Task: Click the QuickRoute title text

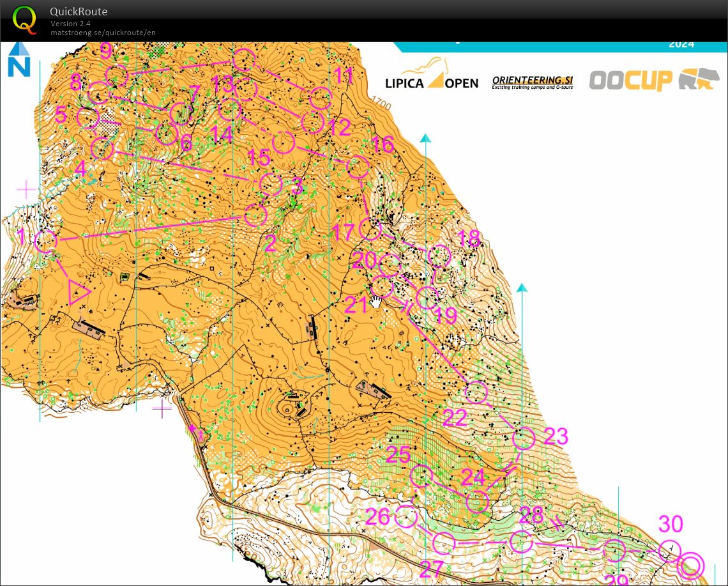Action: point(78,11)
